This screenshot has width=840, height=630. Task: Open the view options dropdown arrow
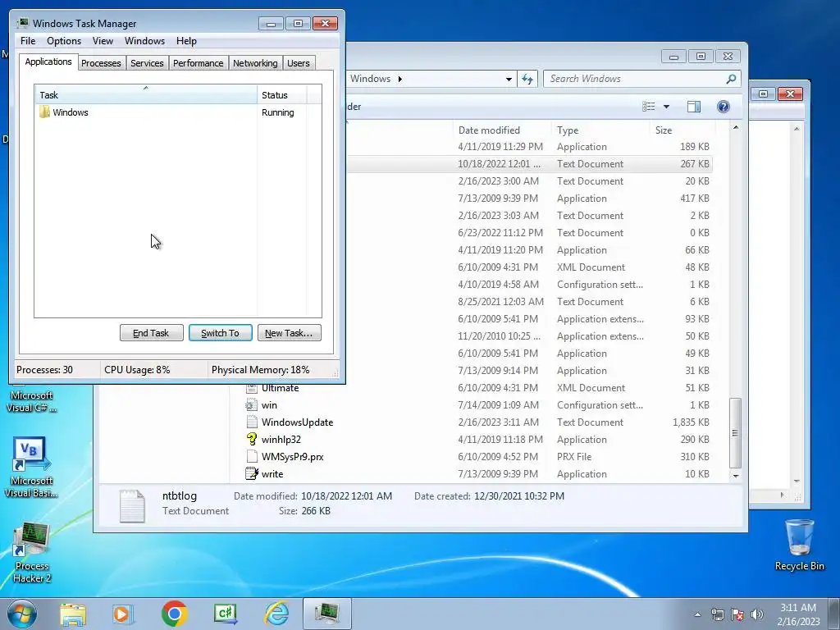point(666,107)
